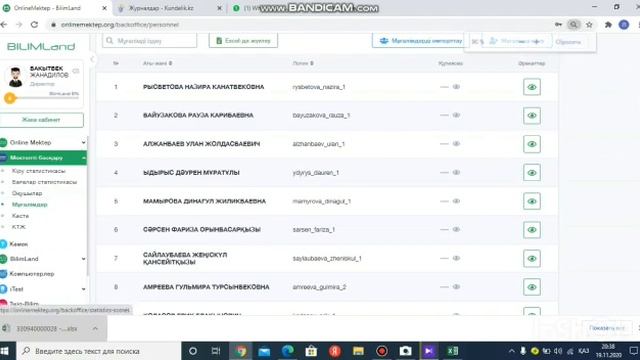The width and height of the screenshot is (640, 360).
Task: Open КТЖ sidebar item
Action: click(x=19, y=227)
